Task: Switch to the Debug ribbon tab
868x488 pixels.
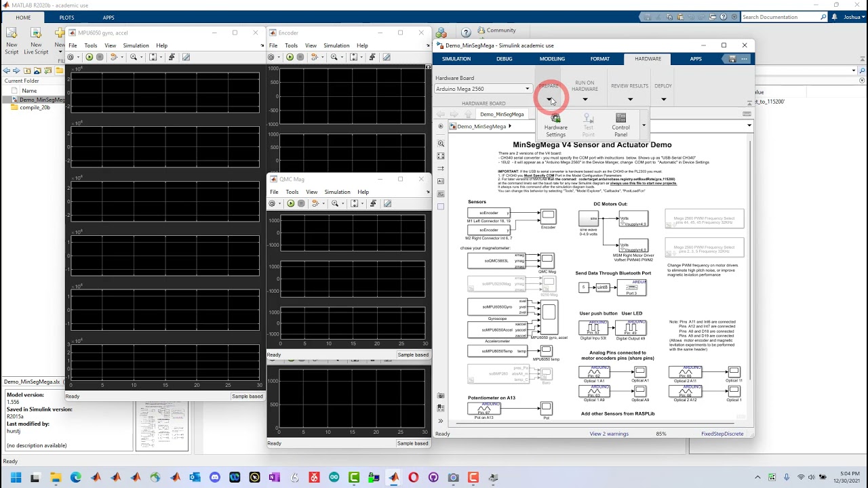Action: pos(505,59)
